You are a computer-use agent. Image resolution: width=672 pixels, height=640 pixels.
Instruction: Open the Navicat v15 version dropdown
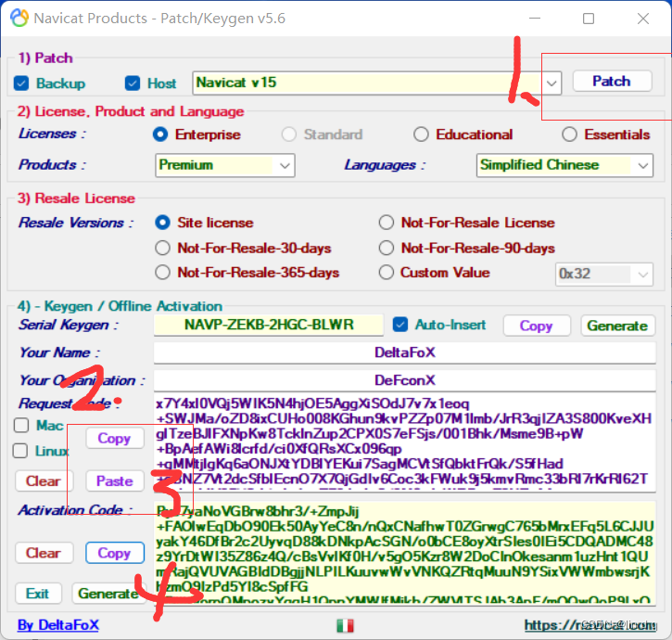point(552,83)
